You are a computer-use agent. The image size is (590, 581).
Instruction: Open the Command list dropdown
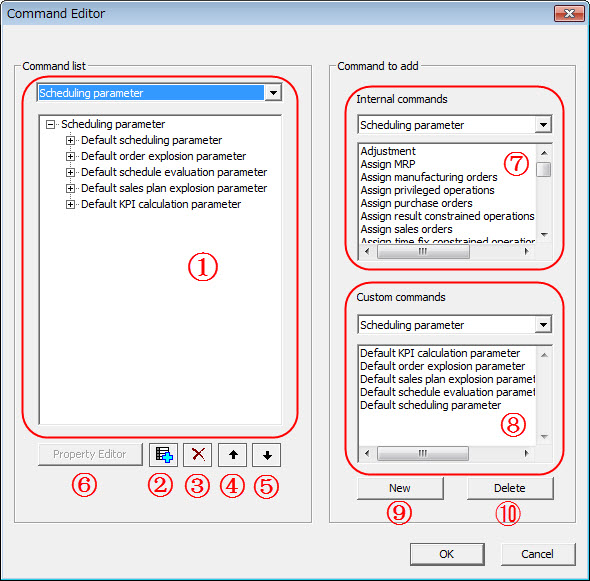tap(273, 93)
